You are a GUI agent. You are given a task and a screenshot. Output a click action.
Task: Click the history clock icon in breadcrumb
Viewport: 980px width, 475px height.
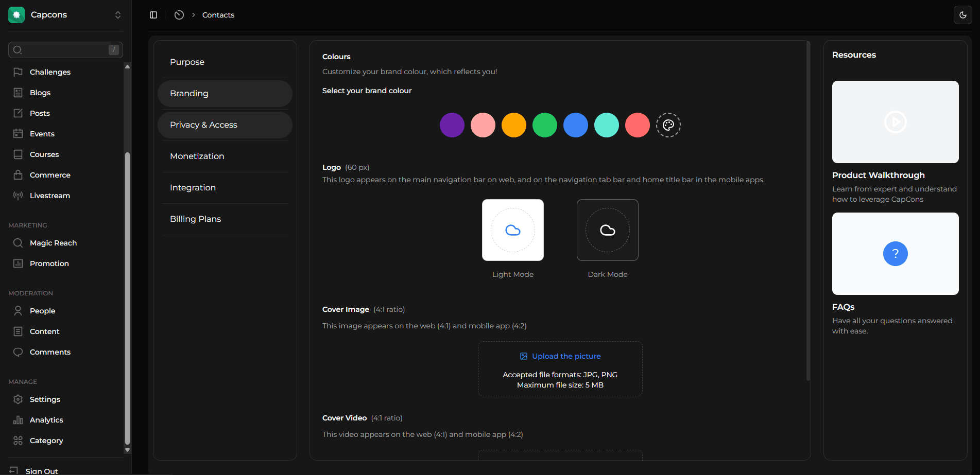click(x=179, y=15)
